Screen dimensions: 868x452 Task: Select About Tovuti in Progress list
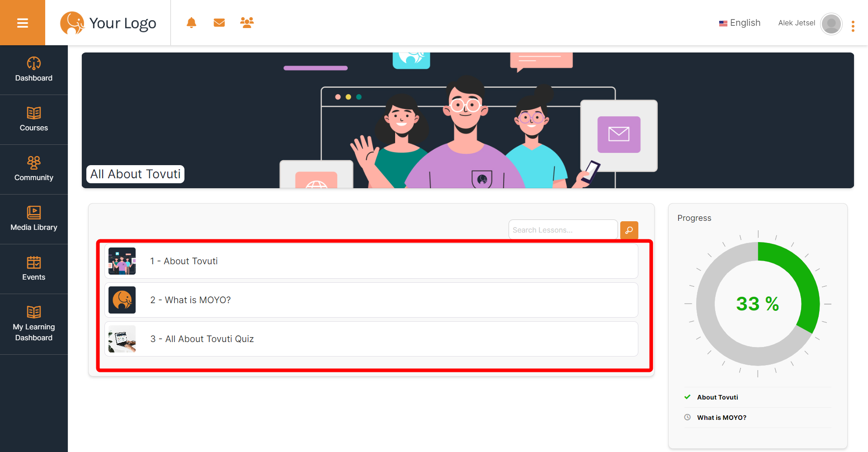[717, 397]
